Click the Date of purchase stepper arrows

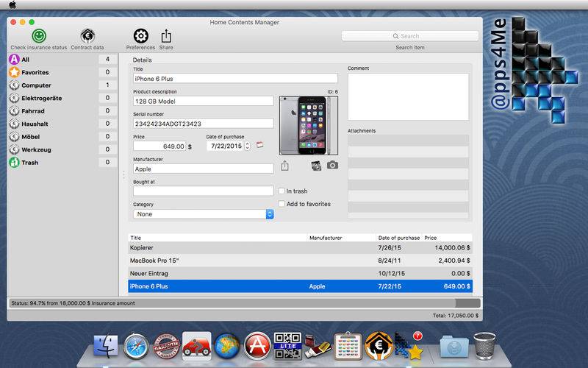click(x=247, y=146)
